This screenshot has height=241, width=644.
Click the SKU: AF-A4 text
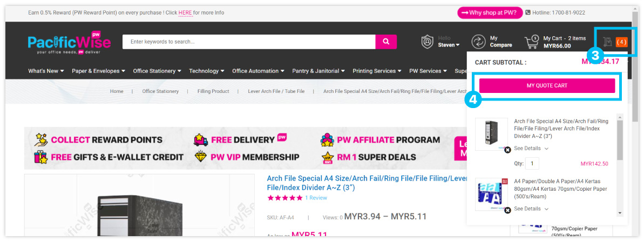(280, 217)
